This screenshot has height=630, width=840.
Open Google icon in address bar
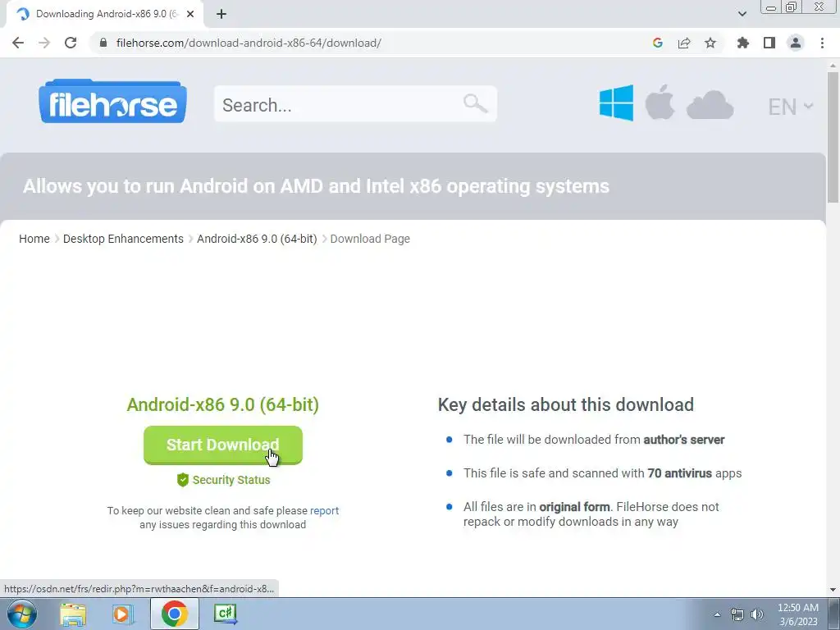click(x=658, y=43)
